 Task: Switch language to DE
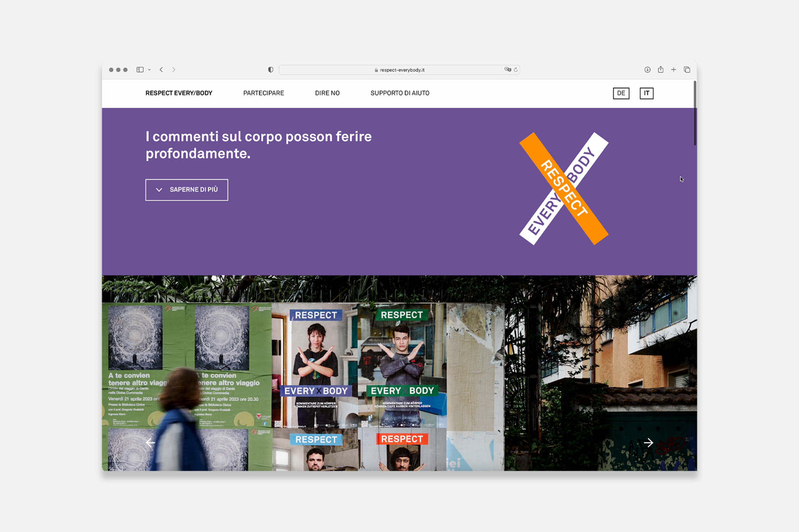coord(621,93)
